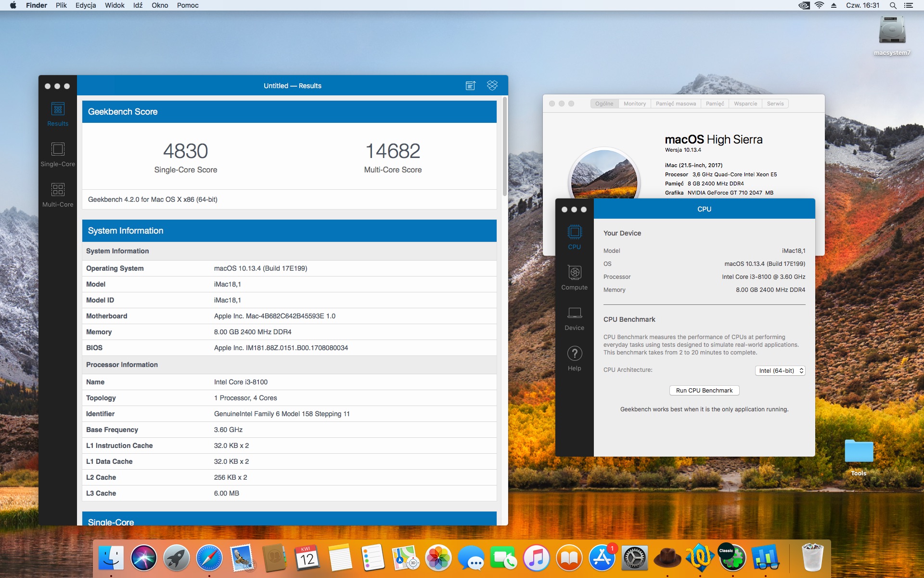The height and width of the screenshot is (578, 924).
Task: Open the Wi-Fi status menu
Action: [819, 5]
